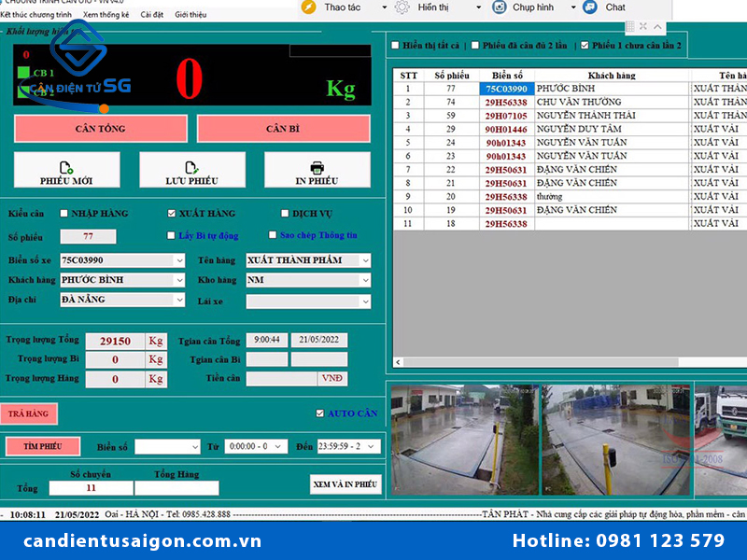Click the TRẢ HÀNG button
The width and height of the screenshot is (747, 560).
[x=29, y=413]
